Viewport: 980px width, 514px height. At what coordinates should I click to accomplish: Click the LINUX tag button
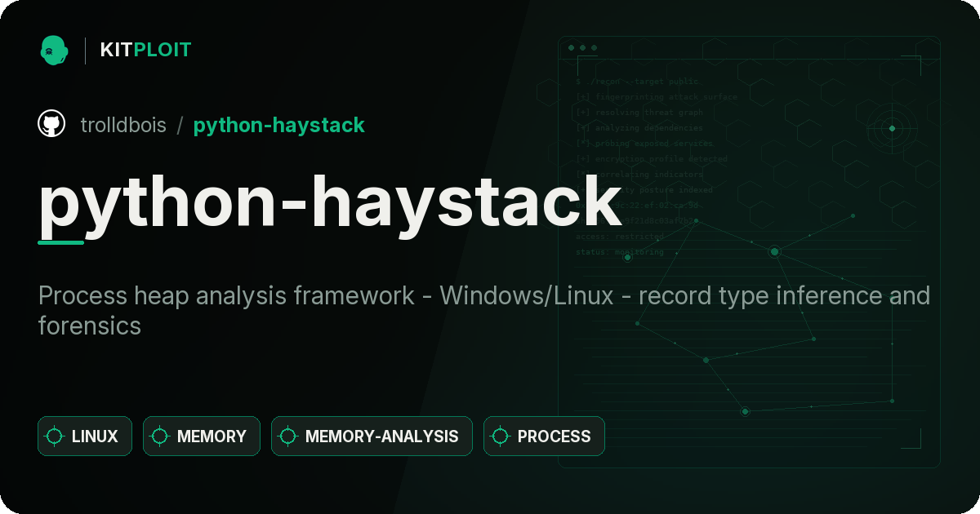85,436
